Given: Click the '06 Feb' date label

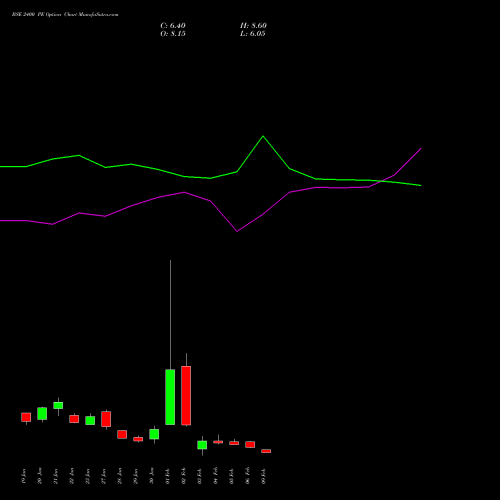Looking at the screenshot, I should 248,476.
